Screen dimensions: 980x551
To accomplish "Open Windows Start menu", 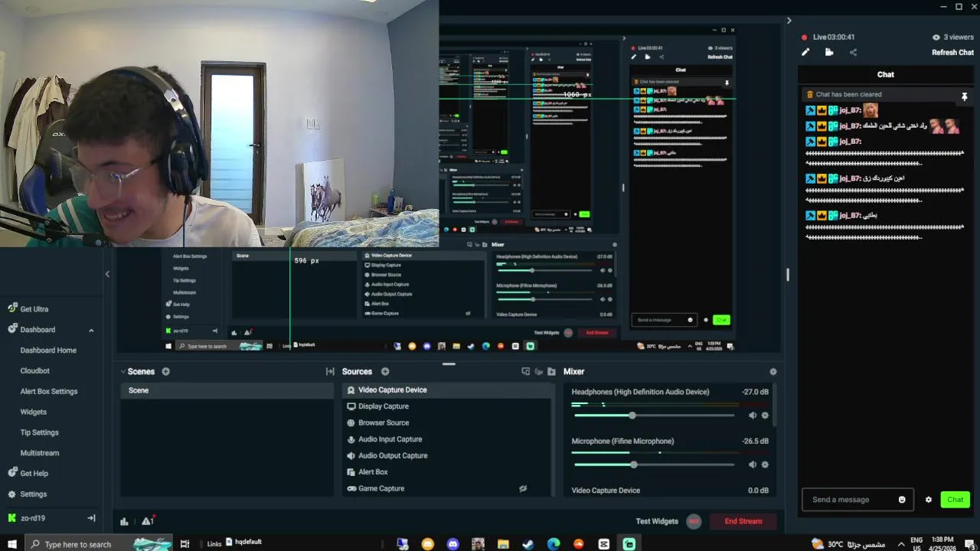I will 12,544.
